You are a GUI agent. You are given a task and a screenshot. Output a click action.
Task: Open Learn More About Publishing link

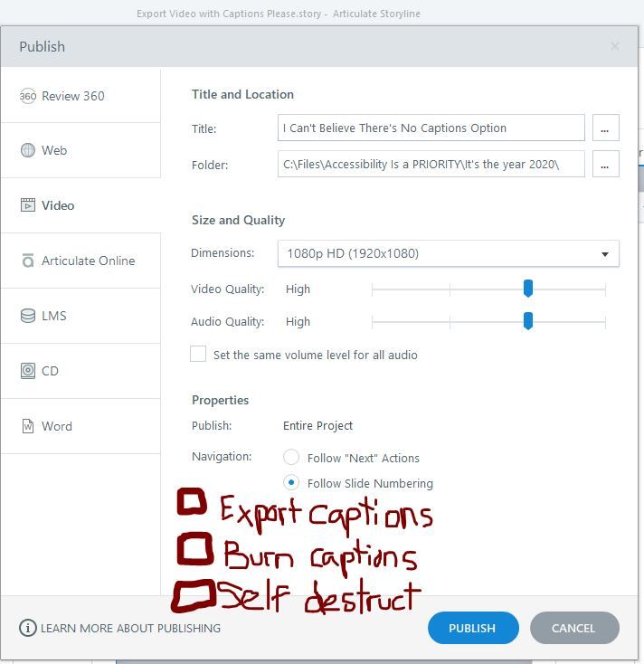point(130,628)
